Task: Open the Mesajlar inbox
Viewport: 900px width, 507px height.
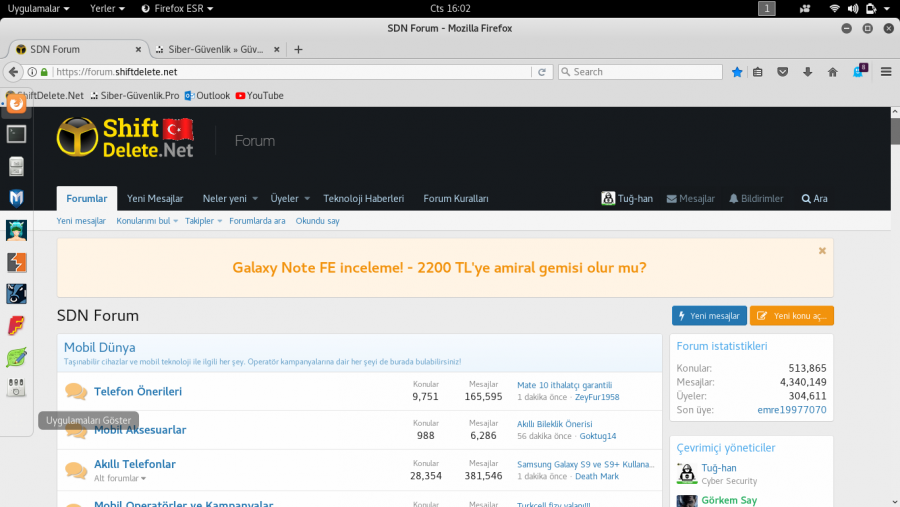Action: pyautogui.click(x=690, y=199)
